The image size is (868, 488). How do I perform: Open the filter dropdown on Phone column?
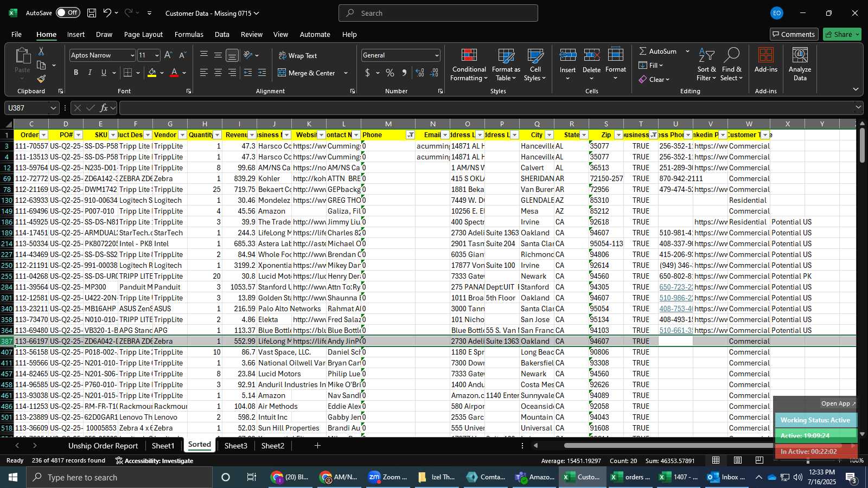[x=411, y=135]
